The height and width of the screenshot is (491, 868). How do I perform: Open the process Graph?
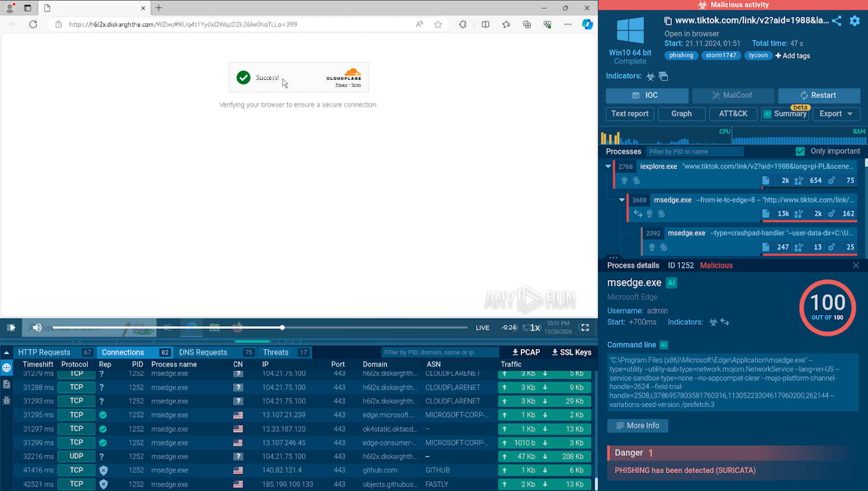pos(682,114)
